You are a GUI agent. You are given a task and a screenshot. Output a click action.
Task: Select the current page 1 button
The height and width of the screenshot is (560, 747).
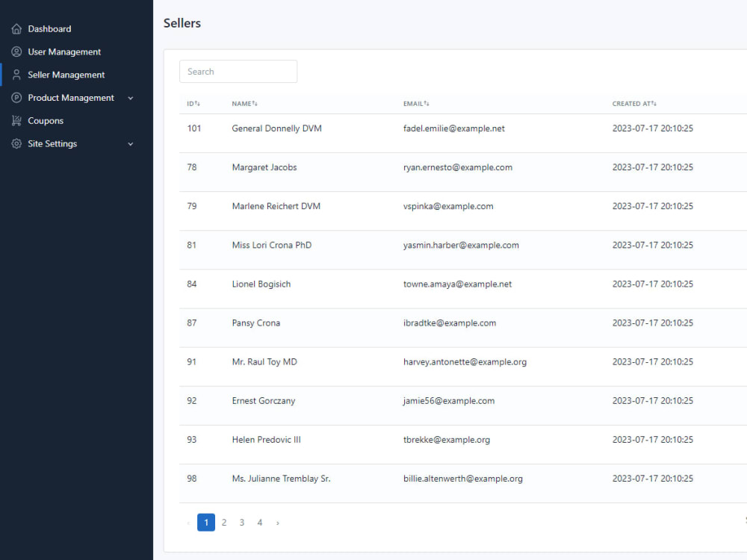(x=206, y=523)
